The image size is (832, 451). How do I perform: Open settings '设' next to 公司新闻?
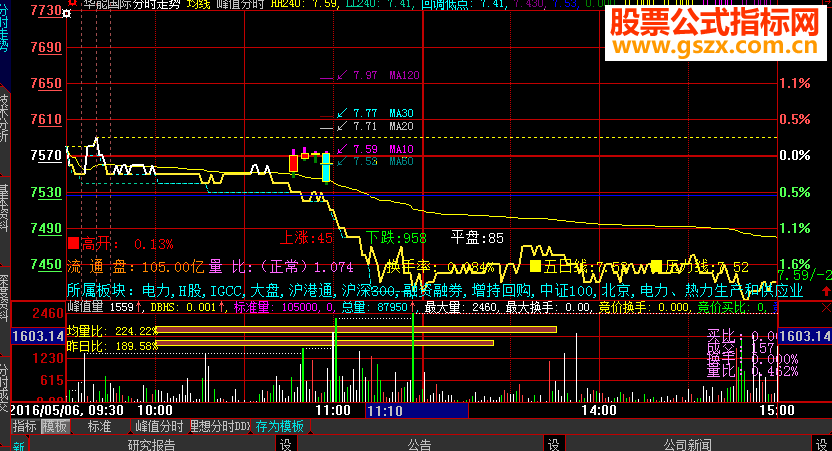coord(822,444)
